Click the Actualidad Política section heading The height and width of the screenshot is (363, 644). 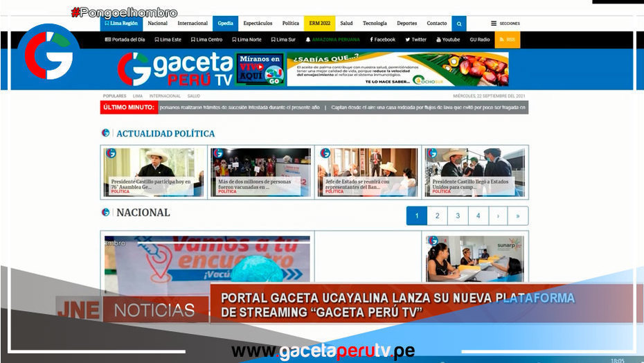pyautogui.click(x=166, y=134)
